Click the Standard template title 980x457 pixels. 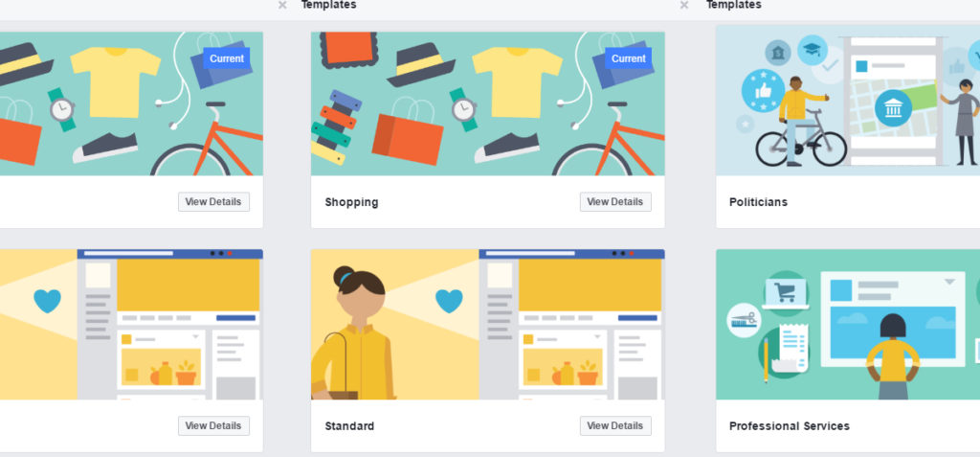pos(349,426)
